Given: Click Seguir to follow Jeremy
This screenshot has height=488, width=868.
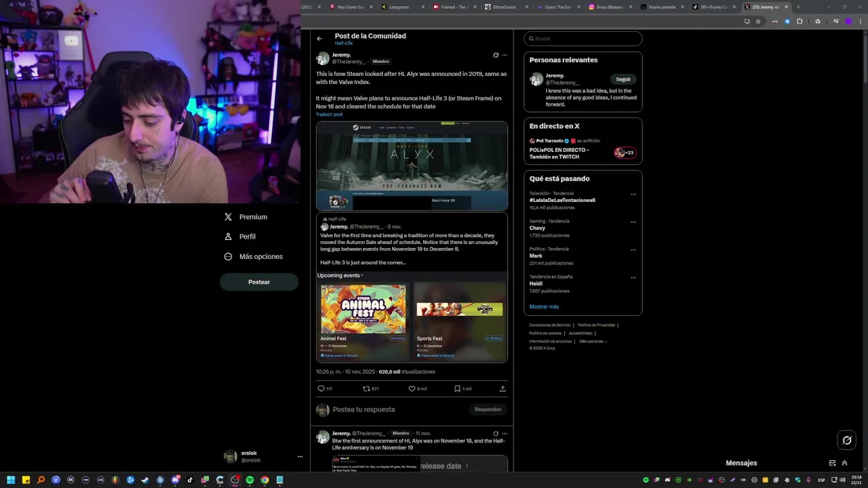Looking at the screenshot, I should (623, 79).
